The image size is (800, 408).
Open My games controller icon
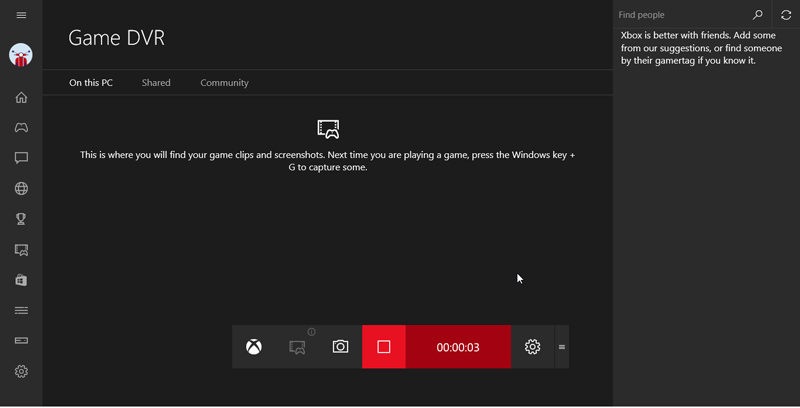21,128
